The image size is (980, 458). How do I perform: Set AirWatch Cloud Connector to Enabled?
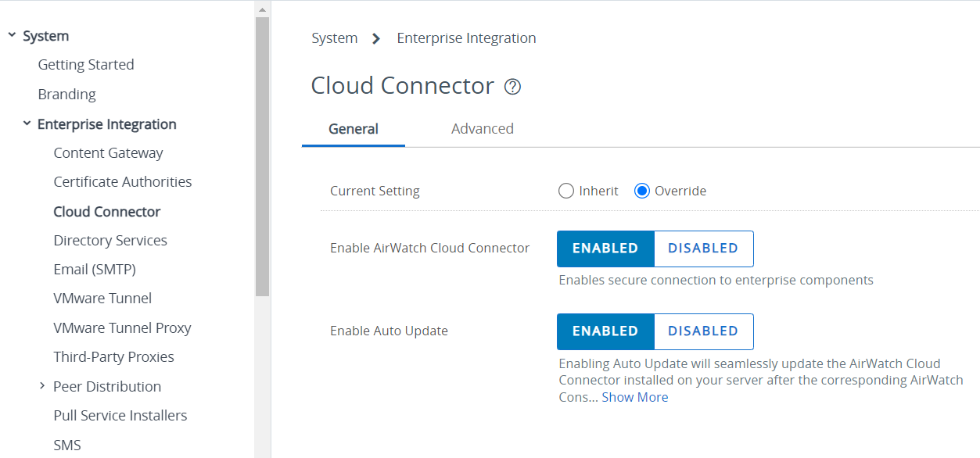pyautogui.click(x=605, y=249)
